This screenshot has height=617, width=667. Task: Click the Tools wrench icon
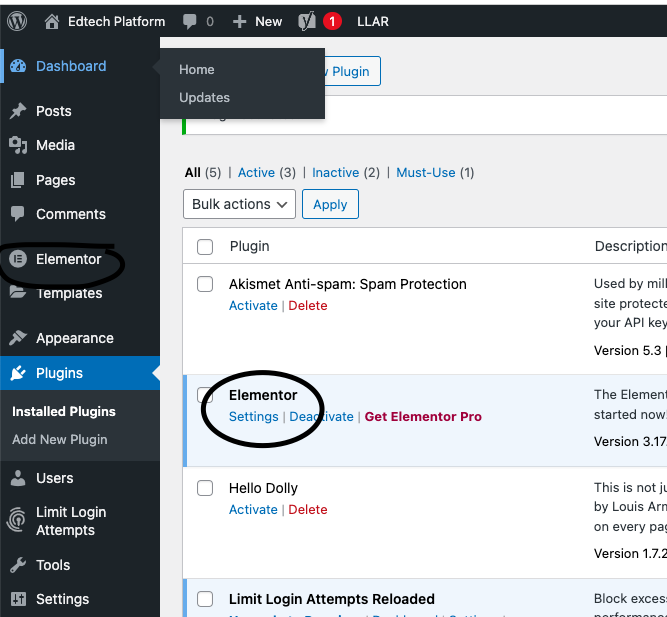pos(18,565)
